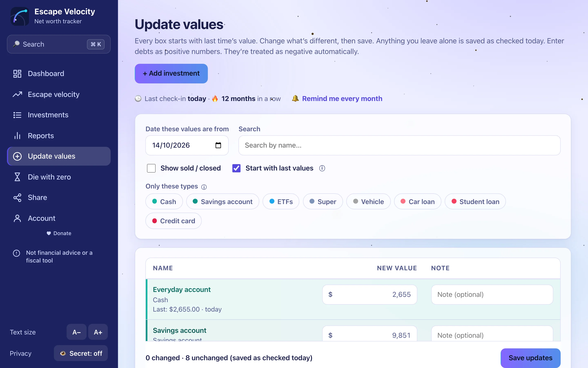Click Everyday account new value field
This screenshot has width=588, height=368.
coord(370,294)
